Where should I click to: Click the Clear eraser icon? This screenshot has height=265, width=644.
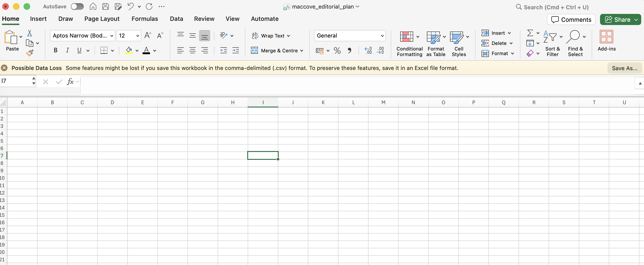pos(530,54)
